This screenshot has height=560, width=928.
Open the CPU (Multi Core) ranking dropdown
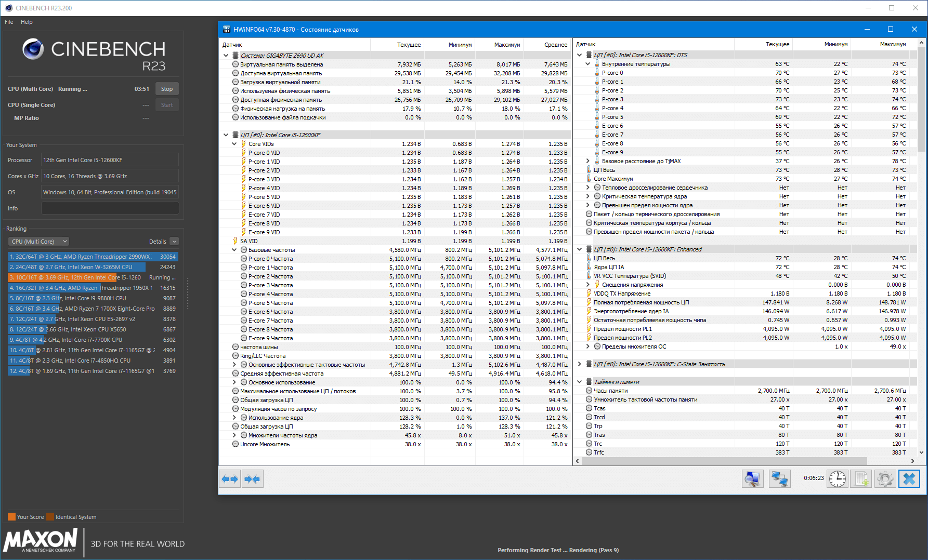pyautogui.click(x=39, y=242)
